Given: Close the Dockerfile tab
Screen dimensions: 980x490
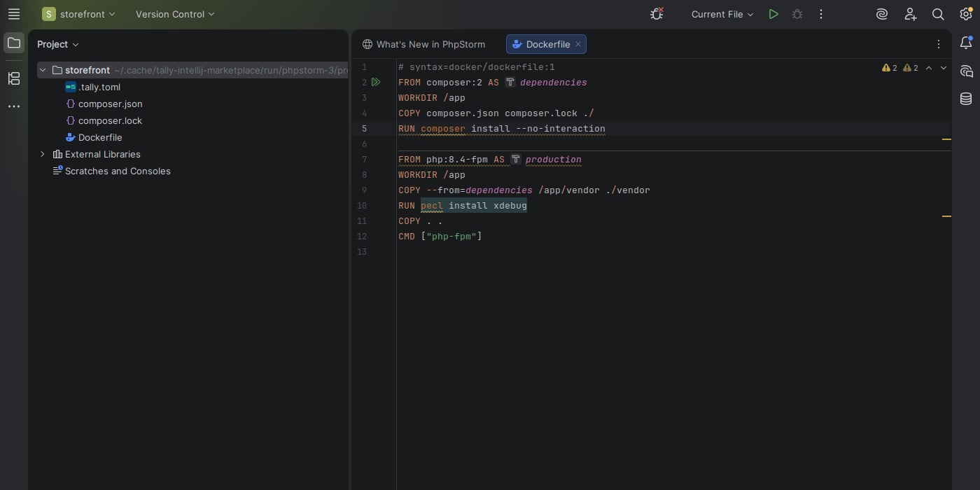Looking at the screenshot, I should (578, 44).
